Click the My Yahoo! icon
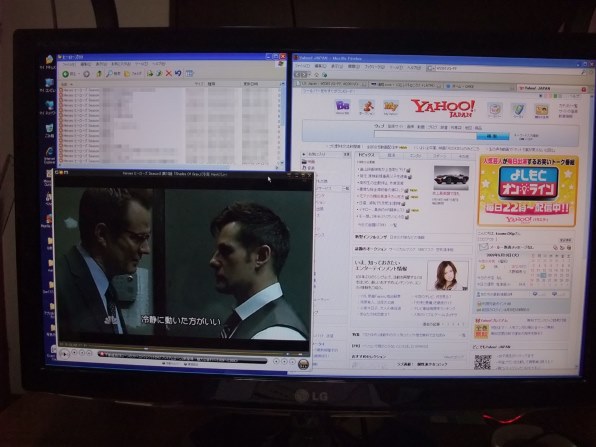This screenshot has width=596, height=447. [x=391, y=108]
